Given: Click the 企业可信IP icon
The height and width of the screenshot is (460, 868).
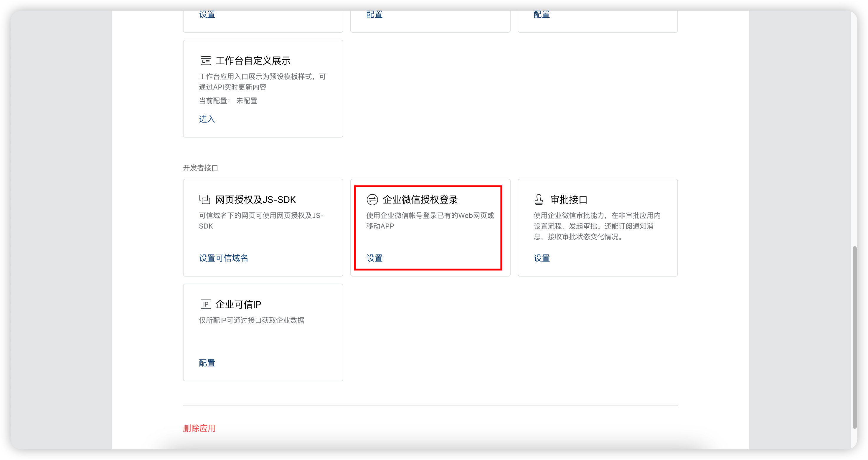Looking at the screenshot, I should point(206,304).
